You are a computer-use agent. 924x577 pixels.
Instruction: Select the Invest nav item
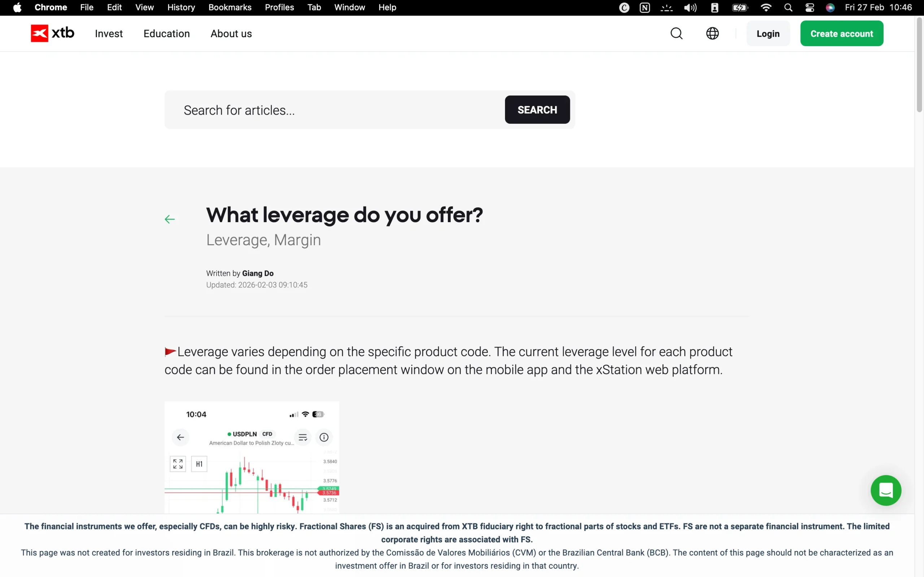tap(109, 34)
